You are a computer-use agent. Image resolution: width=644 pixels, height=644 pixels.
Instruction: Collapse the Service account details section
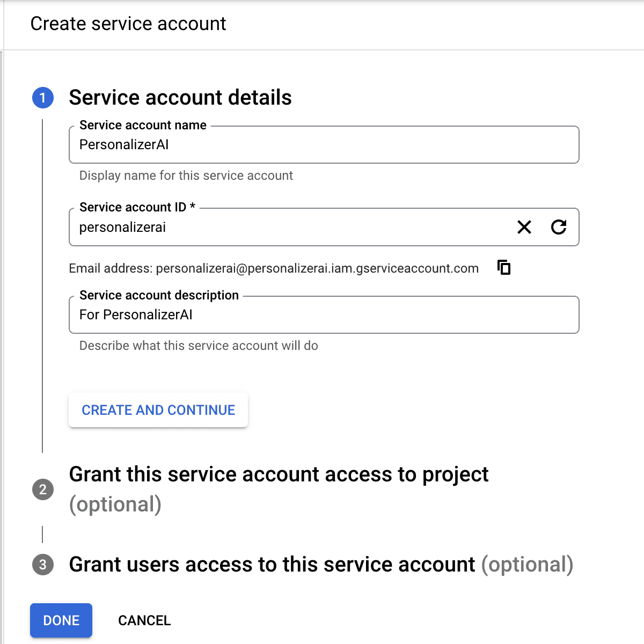[180, 98]
